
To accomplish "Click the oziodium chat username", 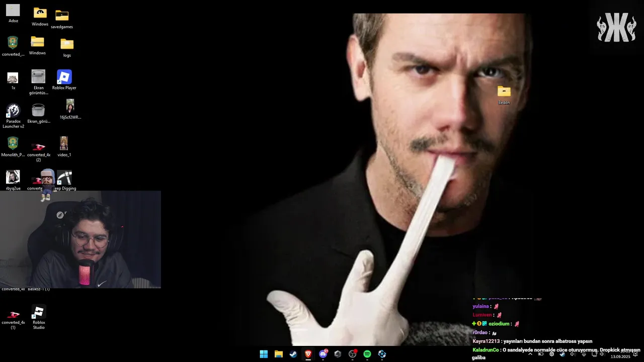I will tap(499, 324).
